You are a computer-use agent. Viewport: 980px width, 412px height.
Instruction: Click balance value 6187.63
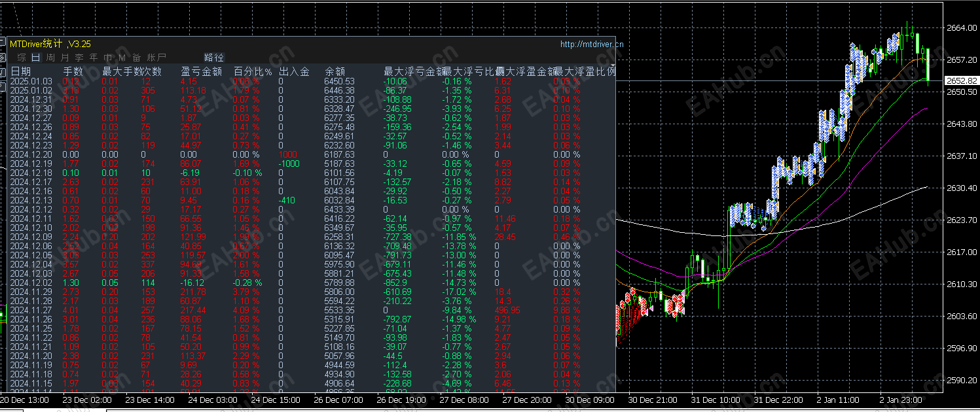(339, 154)
